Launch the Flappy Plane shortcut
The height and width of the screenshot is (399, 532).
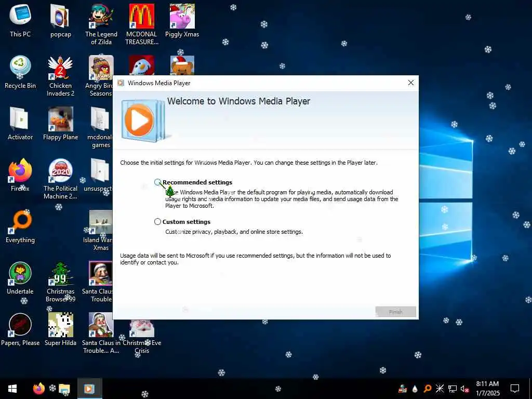pyautogui.click(x=60, y=124)
